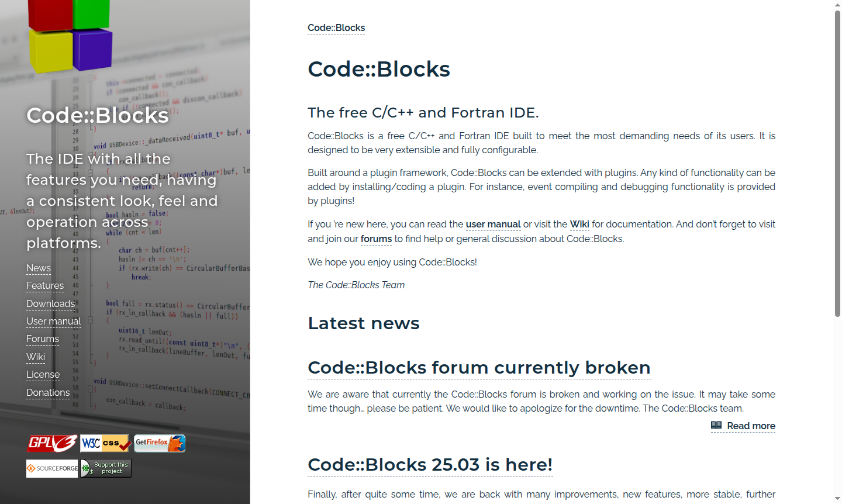The image size is (842, 504).
Task: Read more about the broken forum news
Action: coord(751,426)
